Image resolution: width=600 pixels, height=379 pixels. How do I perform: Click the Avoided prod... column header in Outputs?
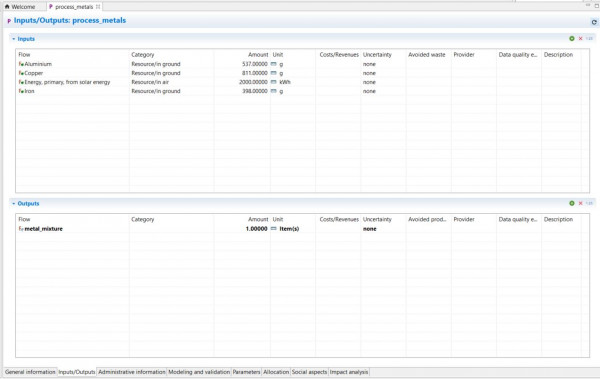(428, 219)
